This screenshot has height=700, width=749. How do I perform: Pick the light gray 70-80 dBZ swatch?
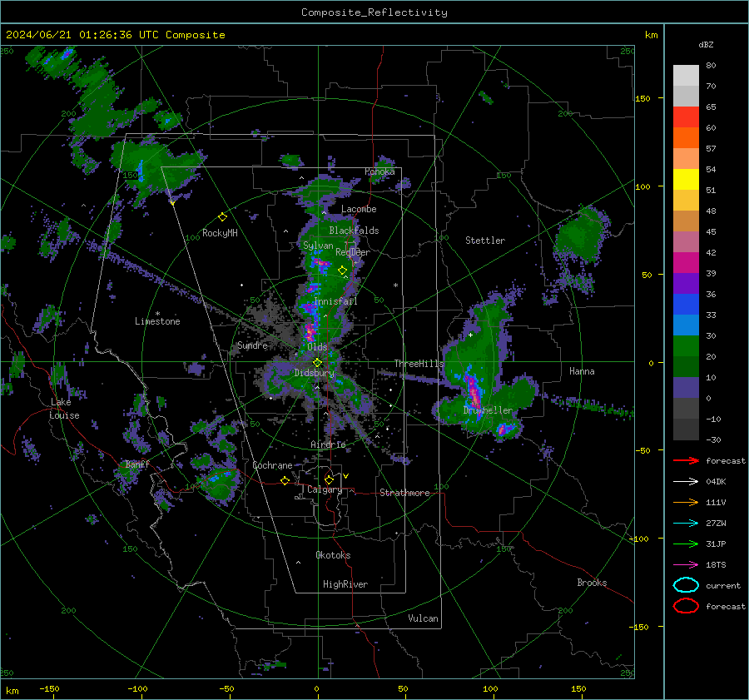[686, 76]
